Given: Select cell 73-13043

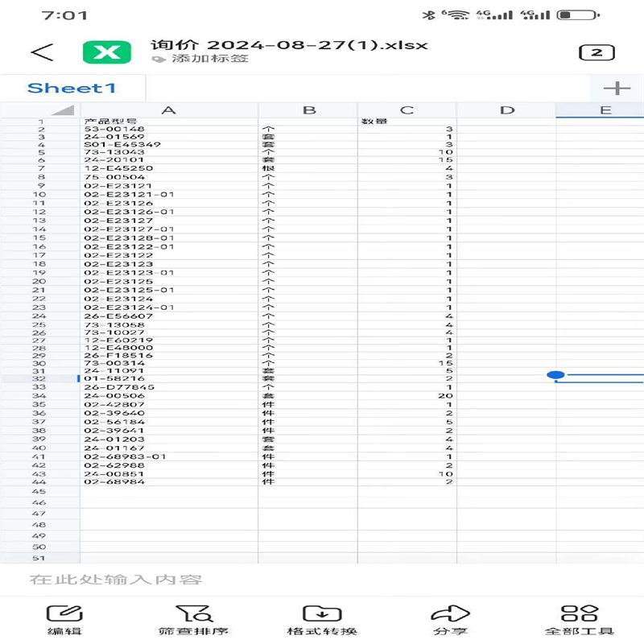Looking at the screenshot, I should pos(169,152).
